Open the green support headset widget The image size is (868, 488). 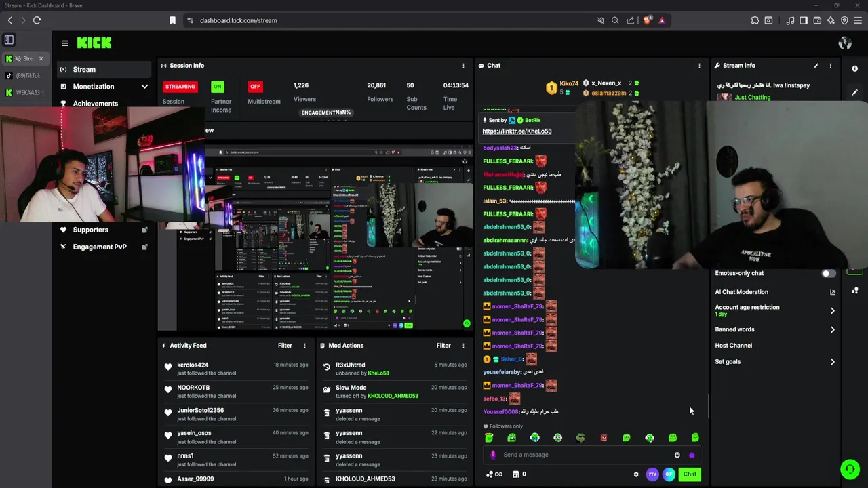[850, 469]
